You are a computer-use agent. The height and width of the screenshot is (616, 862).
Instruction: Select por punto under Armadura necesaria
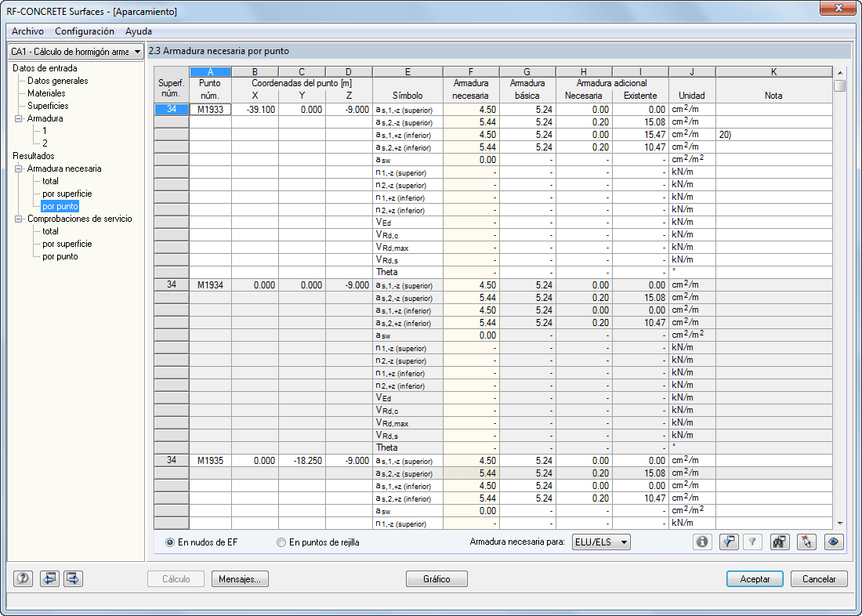tap(60, 206)
